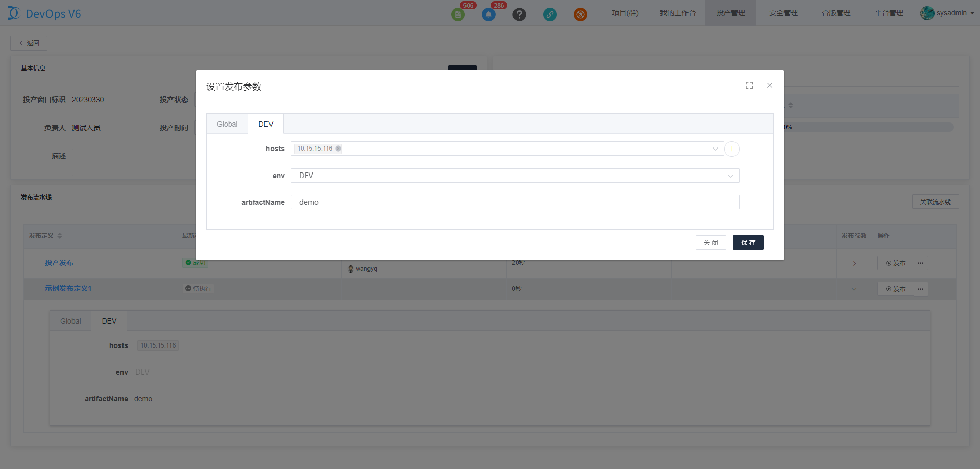This screenshot has width=980, height=469.
Task: Toggle fullscreen for the parameter dialog
Action: click(749, 85)
